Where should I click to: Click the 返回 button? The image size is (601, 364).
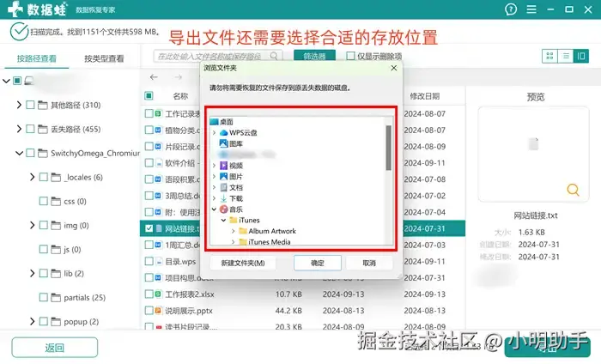54,348
